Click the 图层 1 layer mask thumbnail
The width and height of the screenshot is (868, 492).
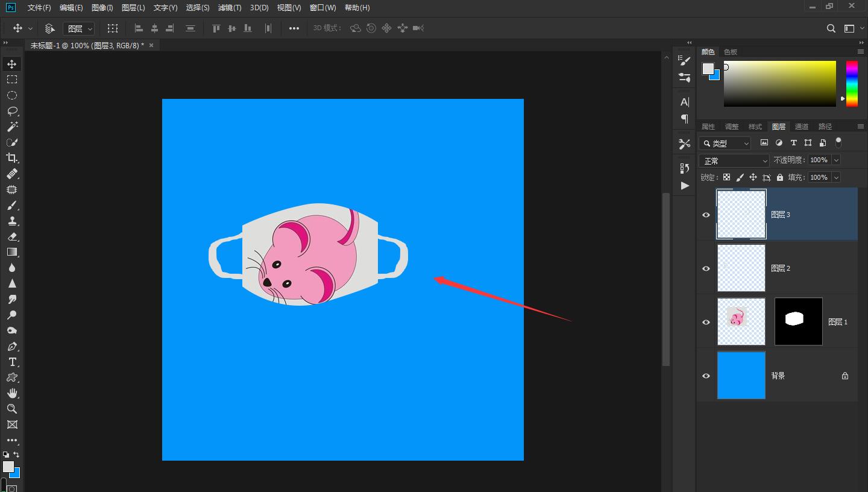pyautogui.click(x=798, y=321)
